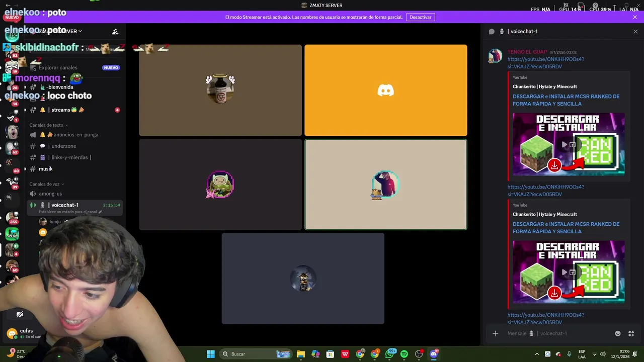Click the server icon with badge 62
Viewport: 644px width, 362px height.
[x=12, y=148]
